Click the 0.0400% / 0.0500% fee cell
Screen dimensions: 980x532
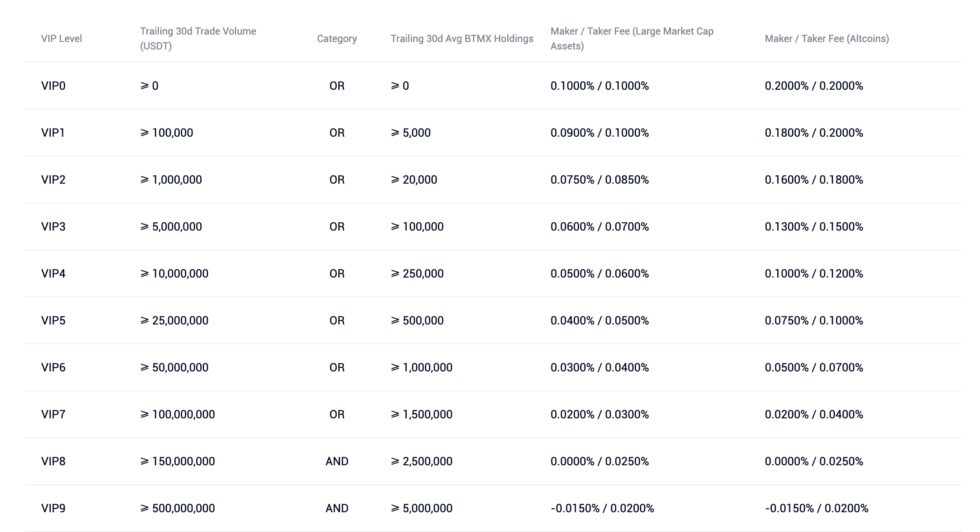(x=600, y=320)
